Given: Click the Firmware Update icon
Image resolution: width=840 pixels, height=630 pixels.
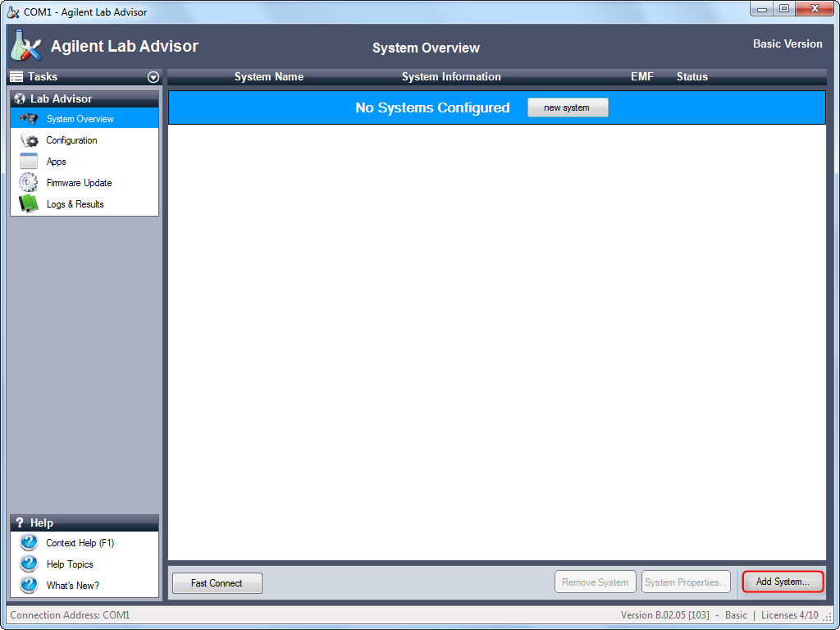Looking at the screenshot, I should tap(29, 183).
